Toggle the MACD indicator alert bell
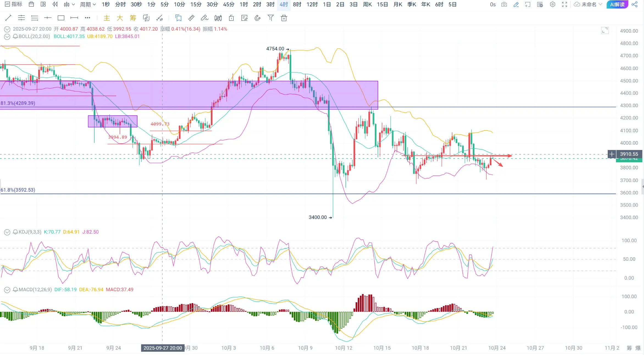This screenshot has height=355, width=644. click(x=15, y=290)
